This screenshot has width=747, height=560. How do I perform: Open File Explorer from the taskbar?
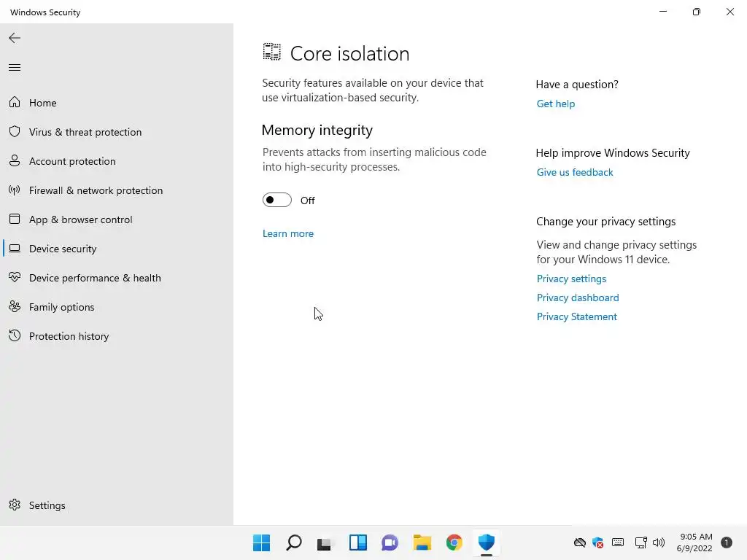coord(422,542)
